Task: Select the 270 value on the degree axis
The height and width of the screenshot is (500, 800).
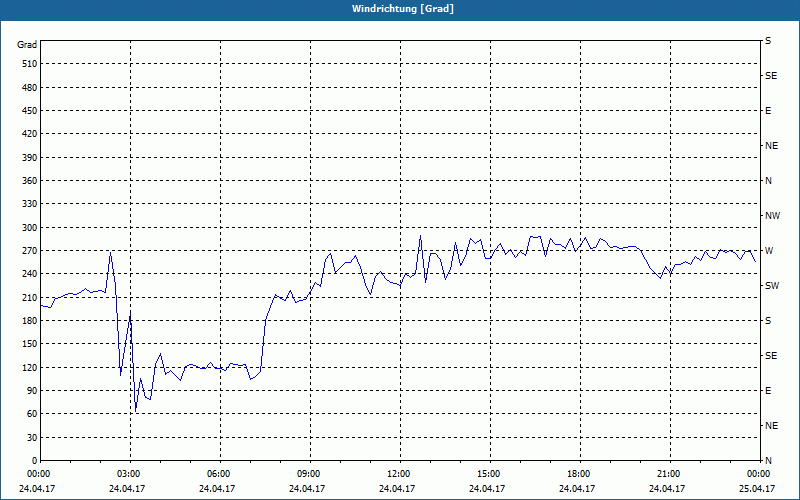Action: (30, 251)
